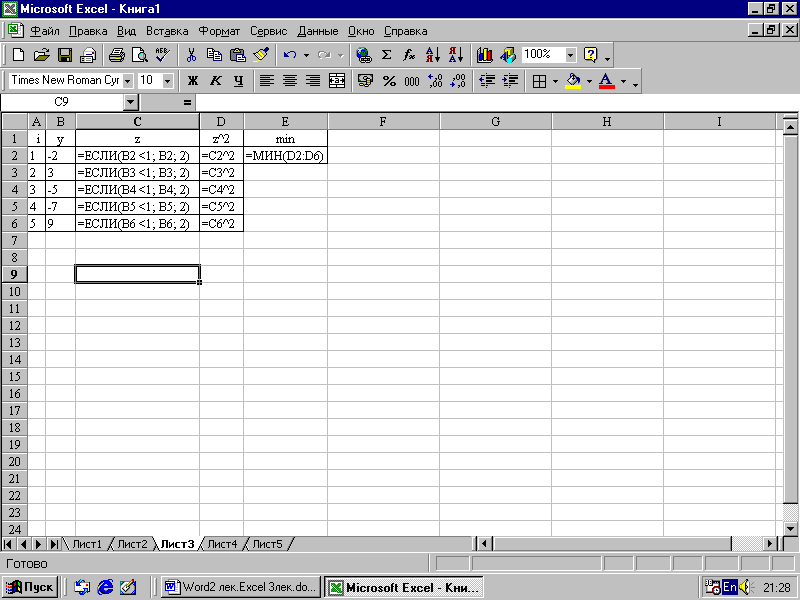Image resolution: width=800 pixels, height=600 pixels.
Task: Decrease indent of cell content
Action: pyautogui.click(x=487, y=81)
